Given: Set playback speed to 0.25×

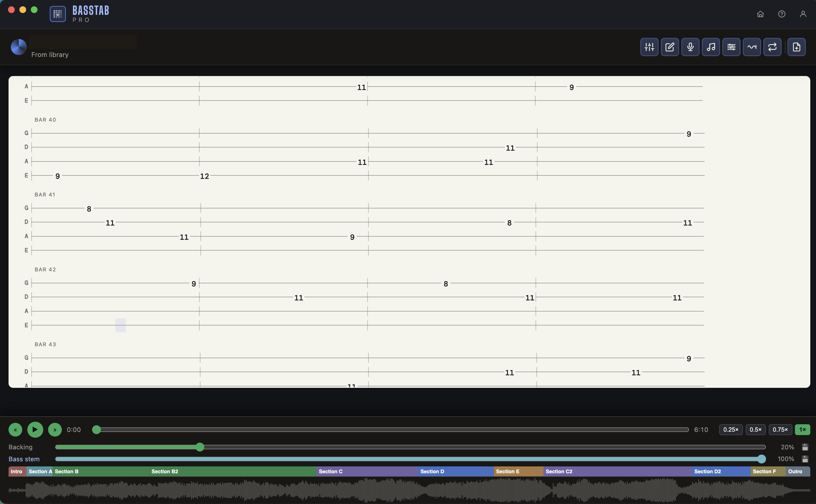Looking at the screenshot, I should click(x=731, y=430).
